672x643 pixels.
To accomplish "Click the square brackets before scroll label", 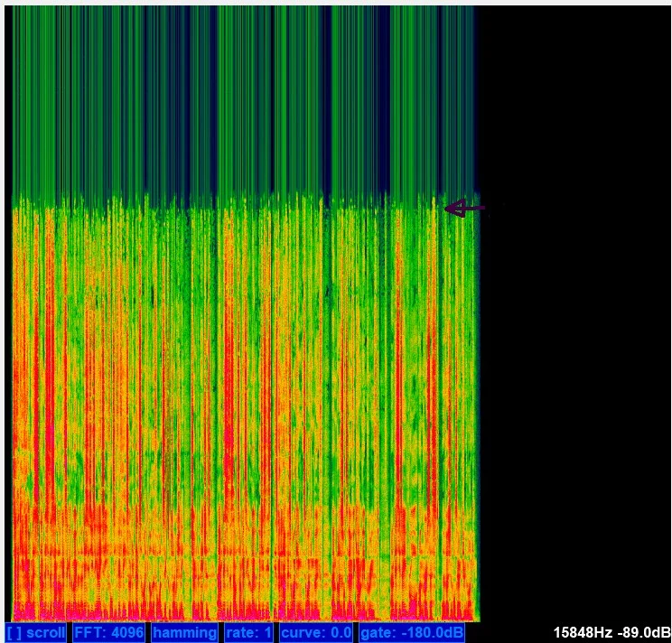I will tap(14, 632).
